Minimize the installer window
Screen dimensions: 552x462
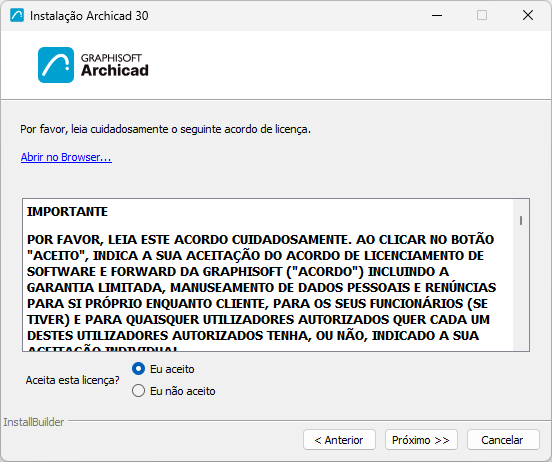click(437, 15)
